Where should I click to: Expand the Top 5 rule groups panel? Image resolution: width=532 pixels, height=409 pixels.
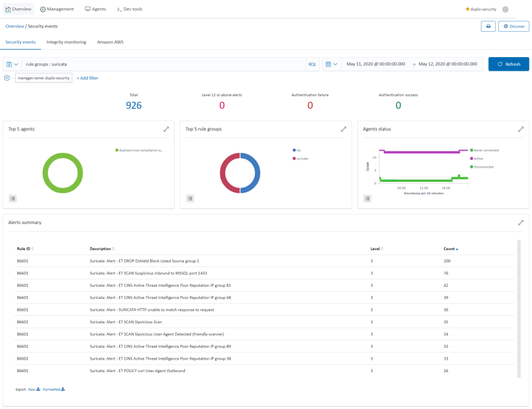[343, 129]
